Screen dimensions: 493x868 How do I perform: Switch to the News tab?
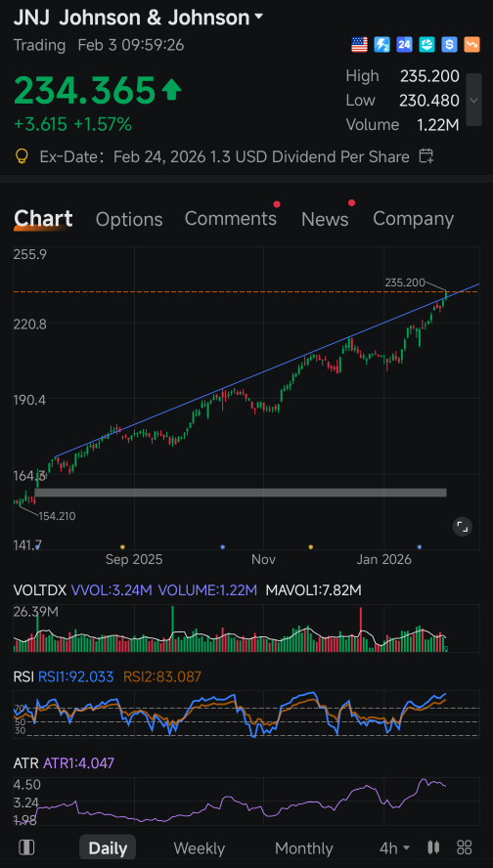pyautogui.click(x=325, y=219)
